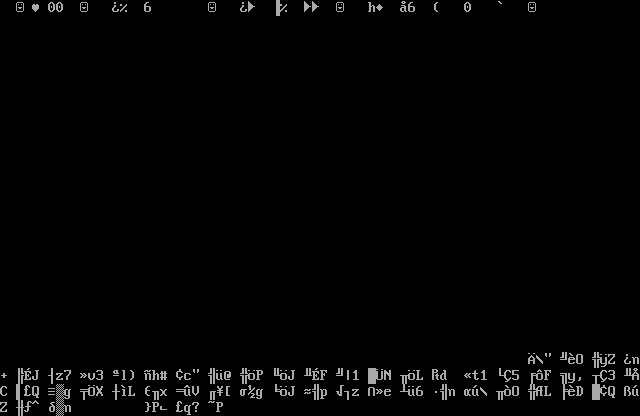640x416 pixels.
Task: Click the '¢c"' text group
Action: click(187, 376)
